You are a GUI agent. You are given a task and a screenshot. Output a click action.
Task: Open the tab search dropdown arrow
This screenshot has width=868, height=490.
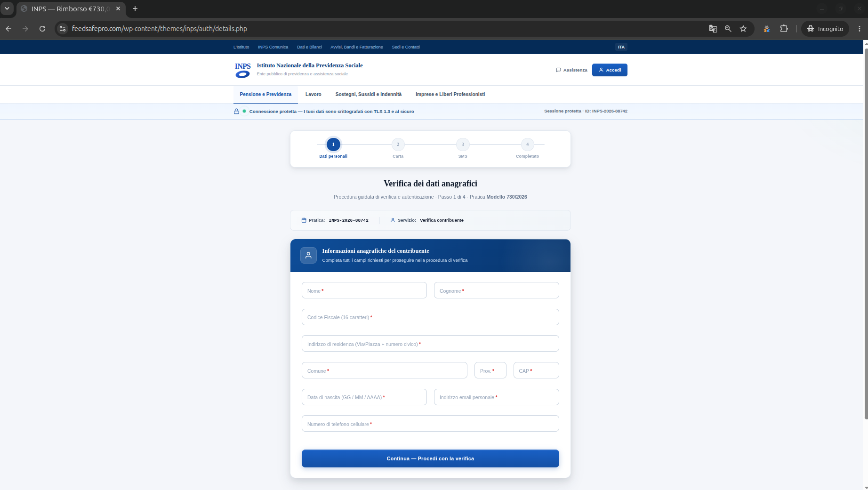pos(7,8)
